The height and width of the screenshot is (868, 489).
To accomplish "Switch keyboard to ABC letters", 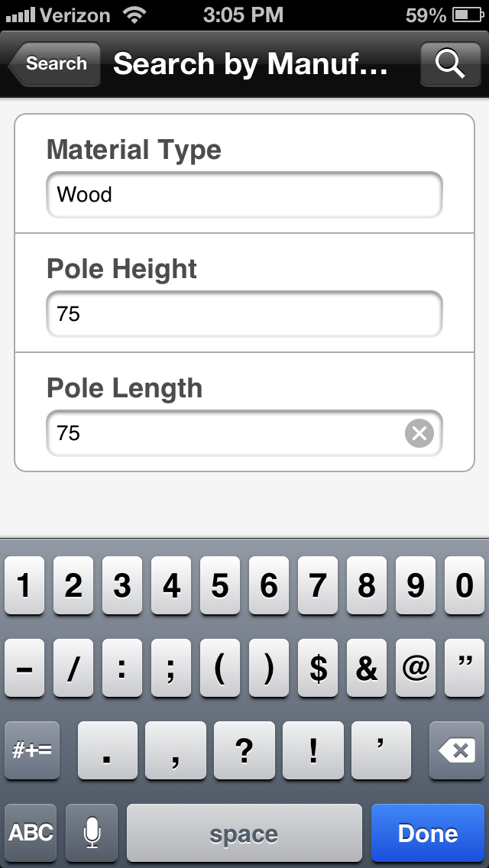I will [x=31, y=833].
